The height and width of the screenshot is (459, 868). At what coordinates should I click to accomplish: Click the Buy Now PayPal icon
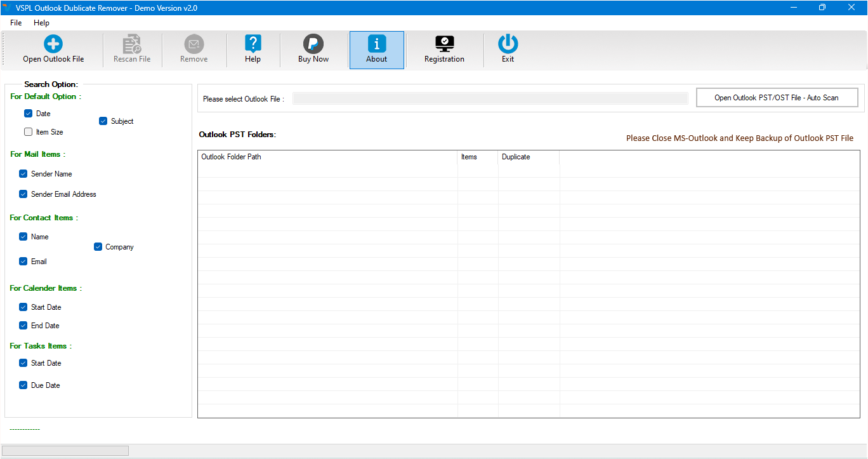pyautogui.click(x=313, y=44)
